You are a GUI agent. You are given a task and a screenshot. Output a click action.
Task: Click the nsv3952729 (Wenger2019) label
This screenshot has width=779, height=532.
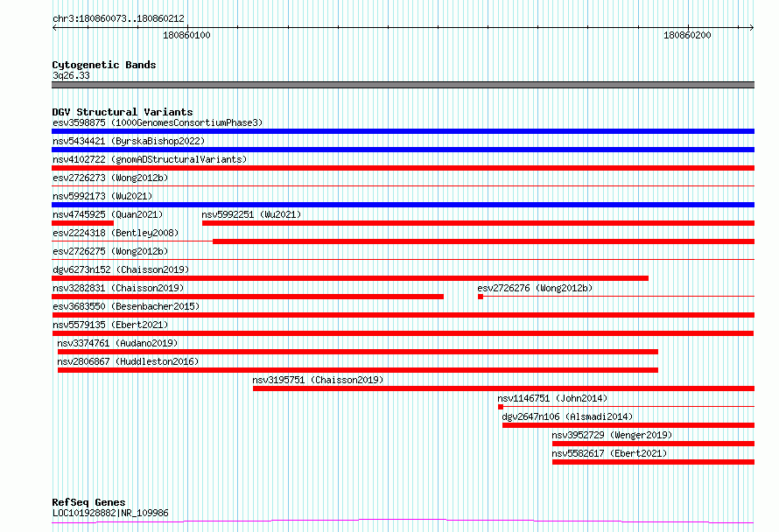(612, 435)
